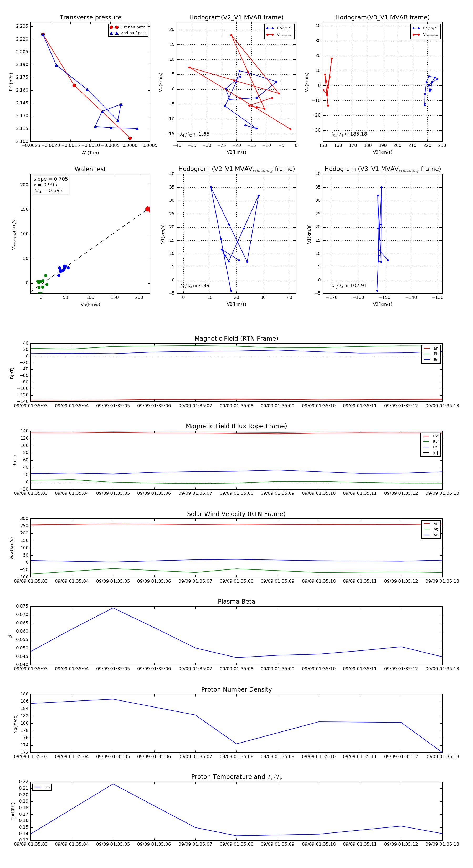Click the temperature peak in the Proton Temperature plot
The height and width of the screenshot is (868, 473).
(113, 784)
